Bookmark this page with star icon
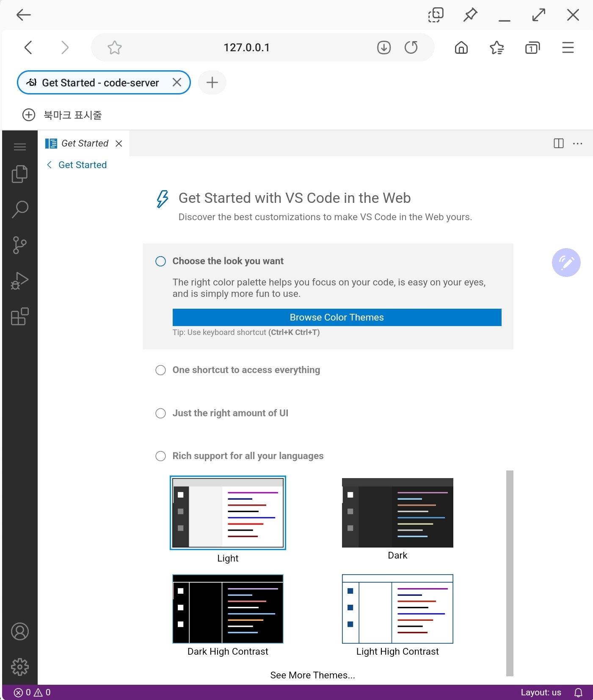 pos(115,47)
